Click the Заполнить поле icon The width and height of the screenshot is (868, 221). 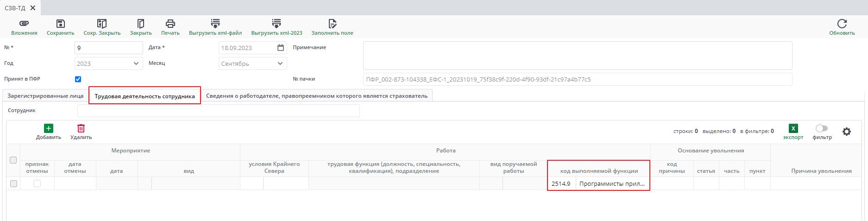pos(332,24)
